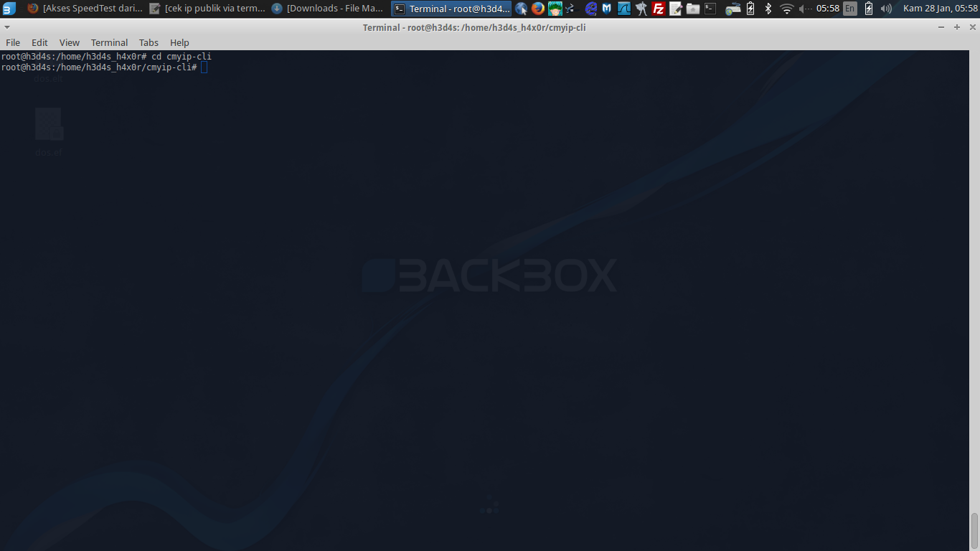Open the 'Kam 28 Jan, 05:58' date clock
This screenshot has height=551, width=980.
pos(940,9)
